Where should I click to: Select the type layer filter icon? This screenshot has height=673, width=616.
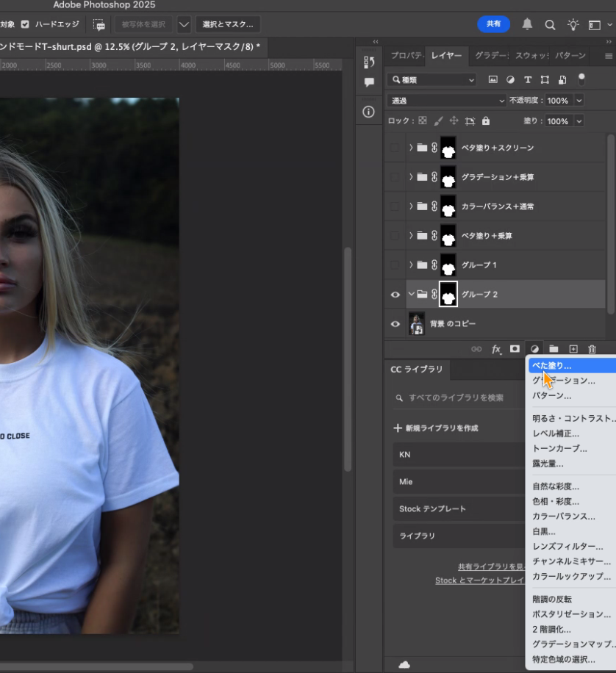[527, 79]
